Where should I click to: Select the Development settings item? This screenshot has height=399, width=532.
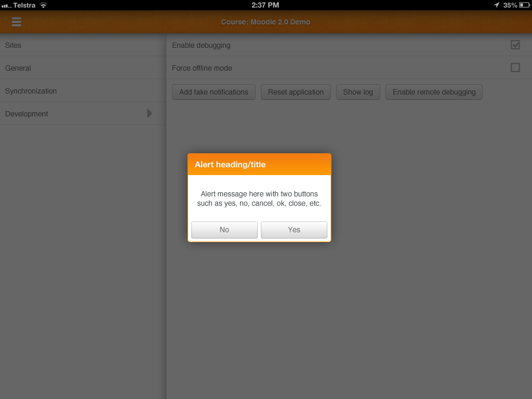tap(83, 113)
